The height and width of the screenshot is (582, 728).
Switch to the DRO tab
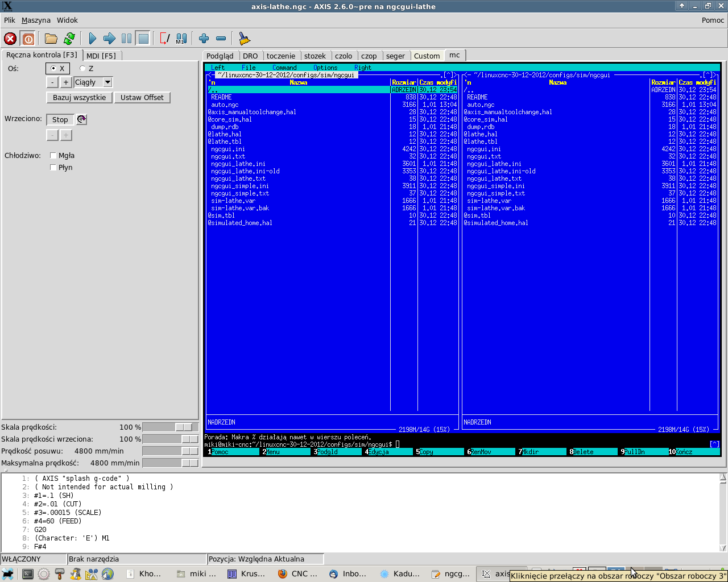coord(250,56)
